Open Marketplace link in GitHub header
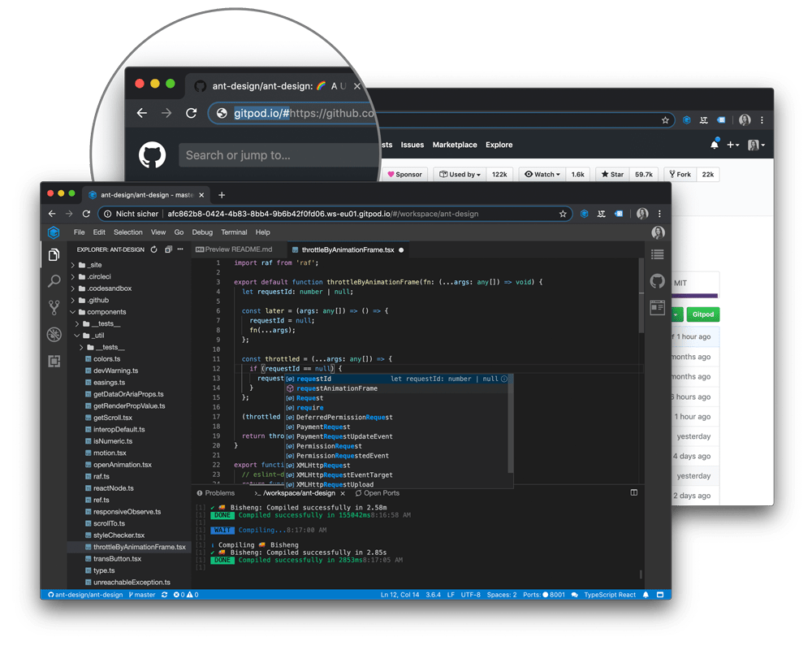The height and width of the screenshot is (646, 812). (455, 145)
